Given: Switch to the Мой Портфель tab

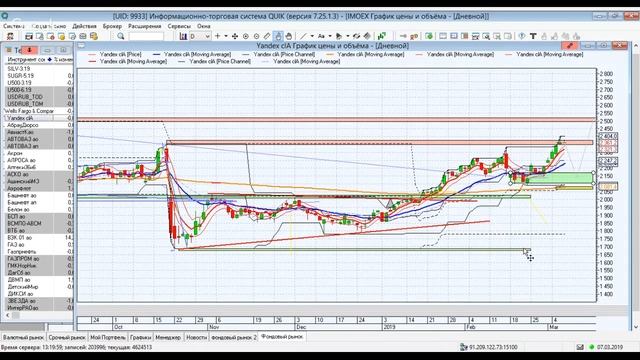Looking at the screenshot, I should (x=108, y=338).
